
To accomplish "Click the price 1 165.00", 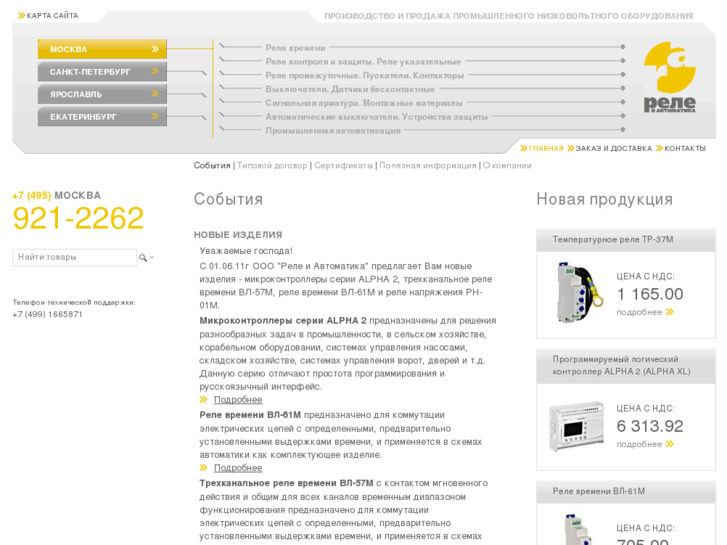I will click(x=650, y=294).
